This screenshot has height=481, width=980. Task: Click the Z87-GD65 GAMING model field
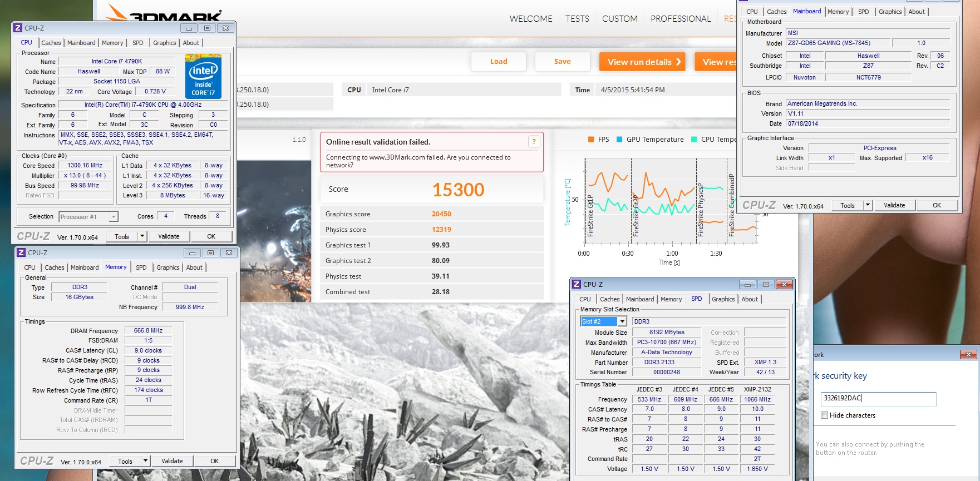coord(838,43)
